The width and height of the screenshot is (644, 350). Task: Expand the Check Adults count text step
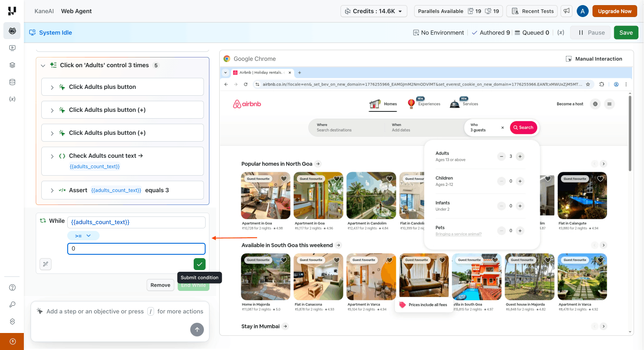coord(52,156)
